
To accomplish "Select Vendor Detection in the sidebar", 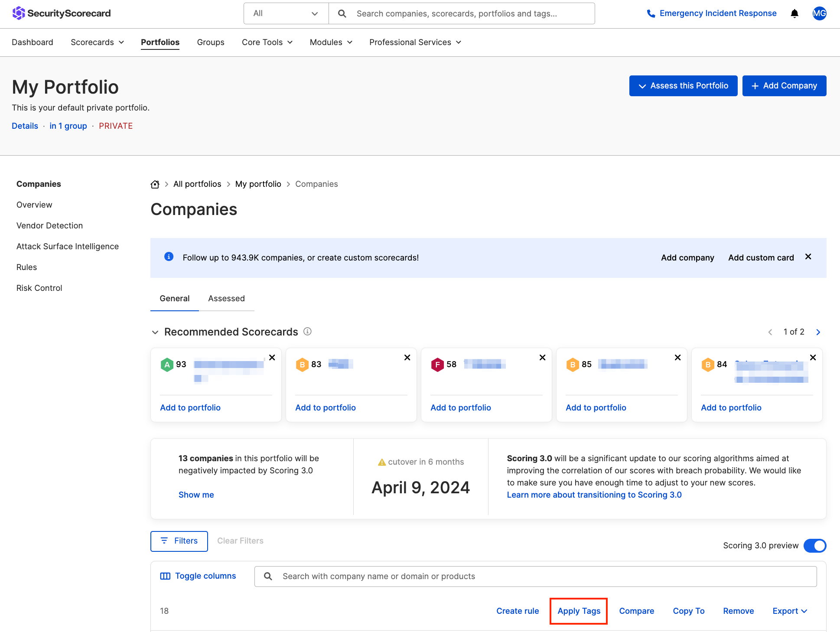I will click(x=49, y=225).
